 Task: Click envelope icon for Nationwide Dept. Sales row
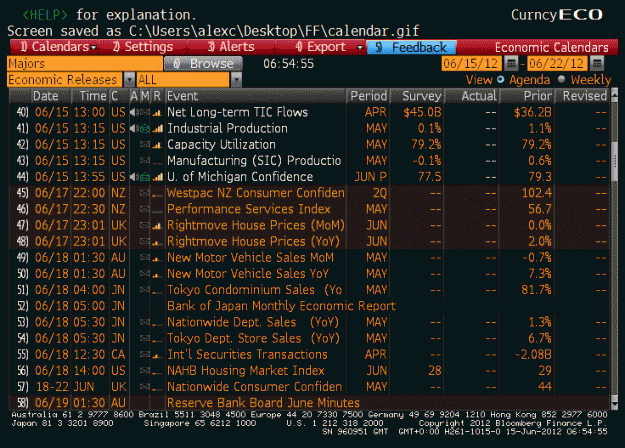click(145, 322)
